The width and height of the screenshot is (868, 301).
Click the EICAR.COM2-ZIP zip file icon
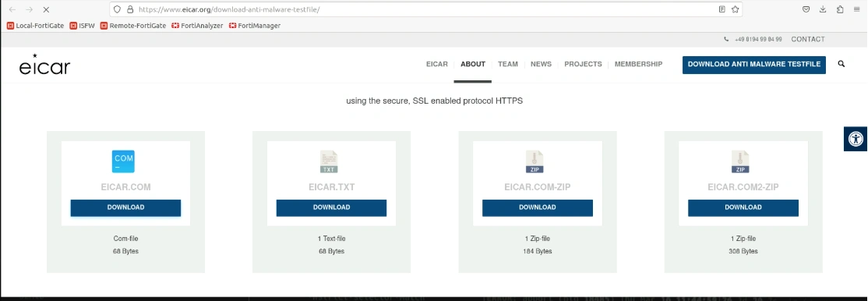(x=740, y=161)
